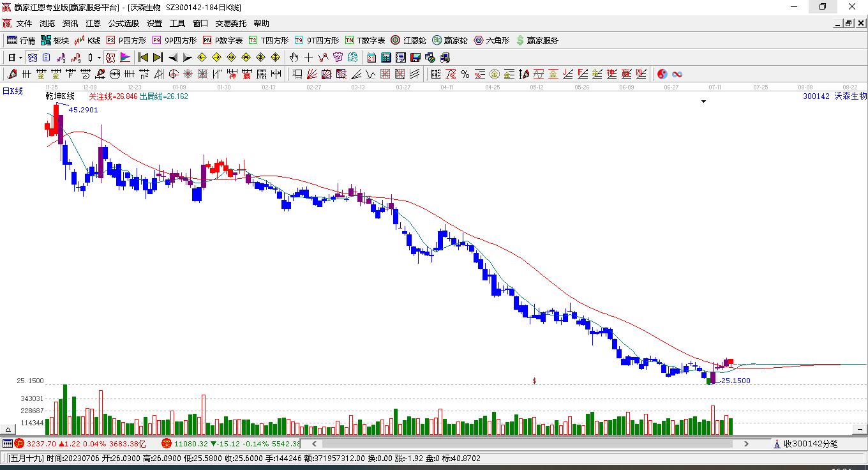Open the 9P四方形 tool
This screenshot has width=868, height=470.
pyautogui.click(x=174, y=40)
